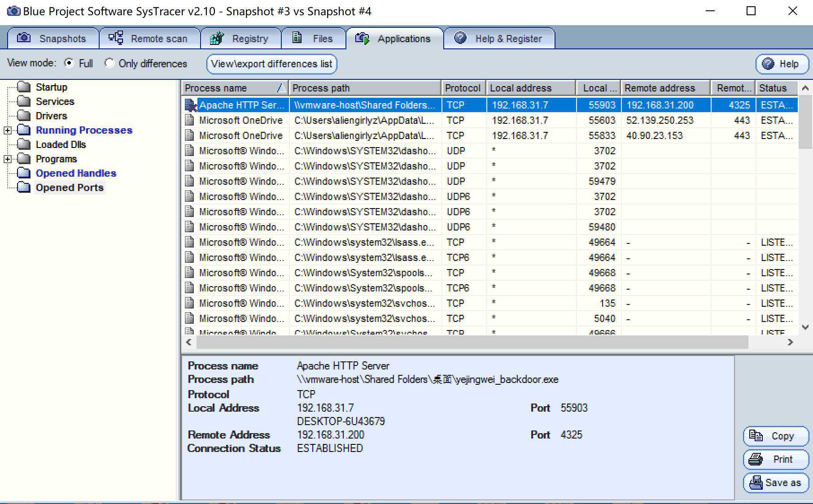Click icon of OneDrive row with port 55833
This screenshot has width=813, height=504.
tap(190, 135)
